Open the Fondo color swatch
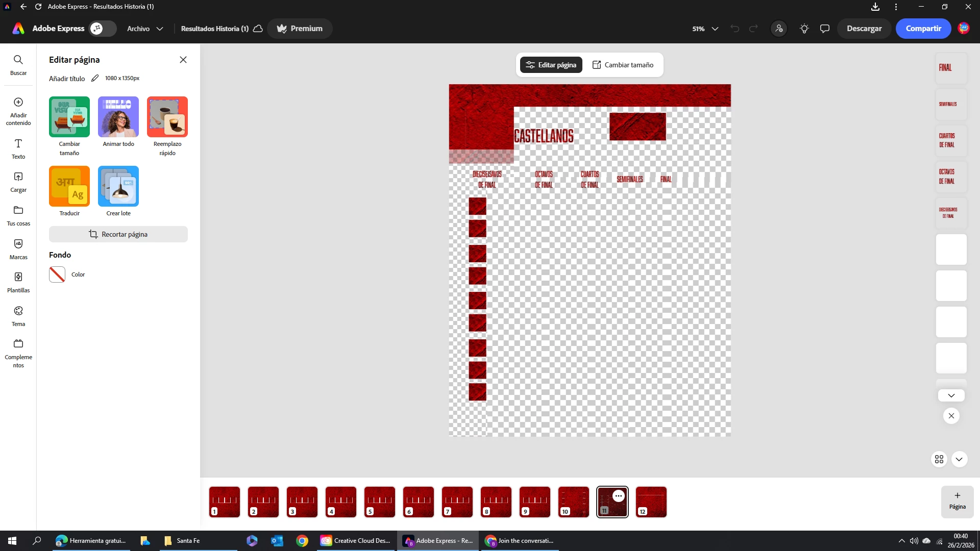This screenshot has height=551, width=980. coord(57,274)
